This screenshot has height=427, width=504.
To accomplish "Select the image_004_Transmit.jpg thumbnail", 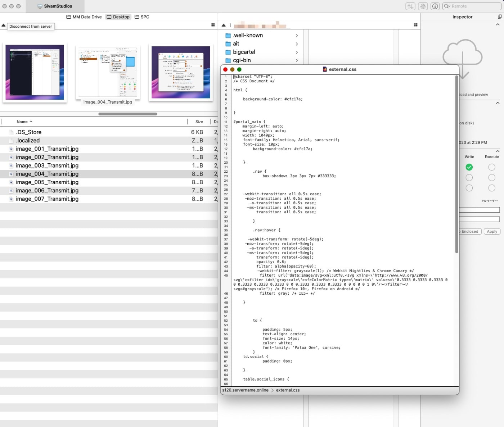I will [107, 72].
